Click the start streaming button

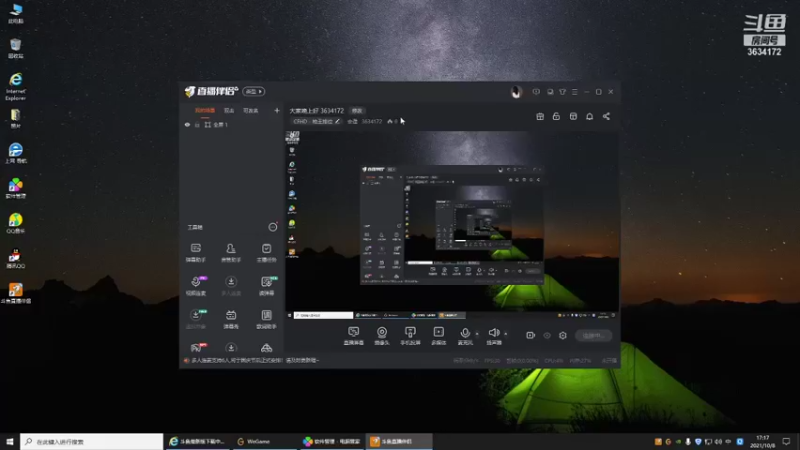[593, 336]
